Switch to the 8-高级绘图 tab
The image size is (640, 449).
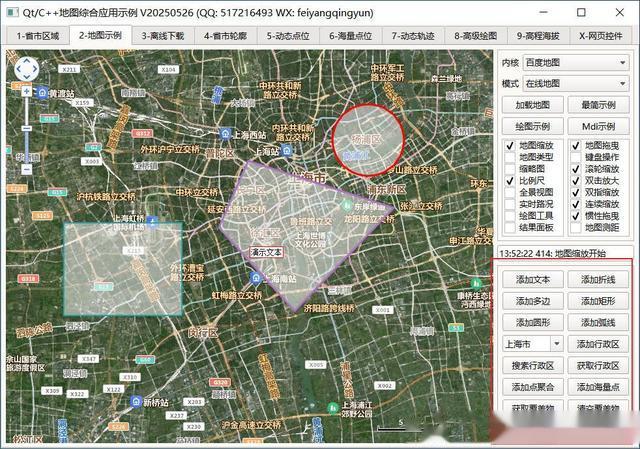[x=476, y=36]
